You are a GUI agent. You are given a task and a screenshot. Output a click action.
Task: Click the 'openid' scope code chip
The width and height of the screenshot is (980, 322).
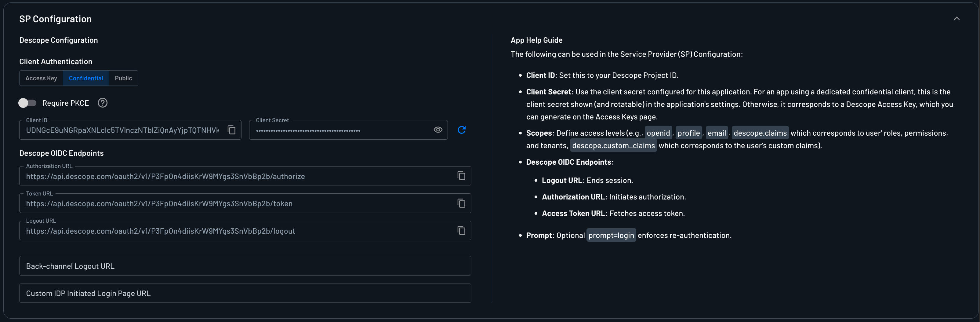click(x=658, y=133)
